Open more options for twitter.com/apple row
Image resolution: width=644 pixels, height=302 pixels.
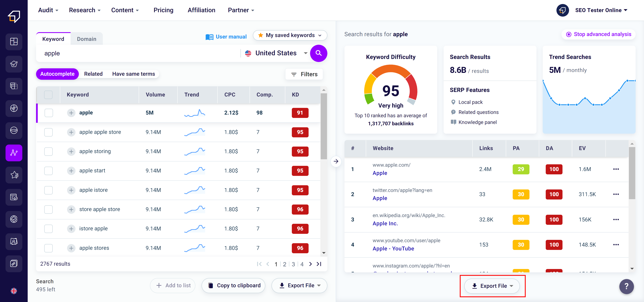tap(616, 194)
